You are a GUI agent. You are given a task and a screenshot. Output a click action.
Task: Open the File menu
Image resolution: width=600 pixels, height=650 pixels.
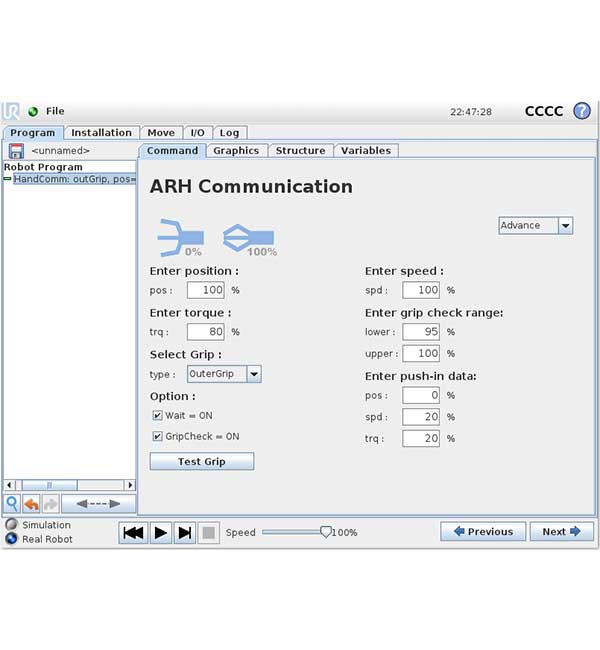(55, 111)
